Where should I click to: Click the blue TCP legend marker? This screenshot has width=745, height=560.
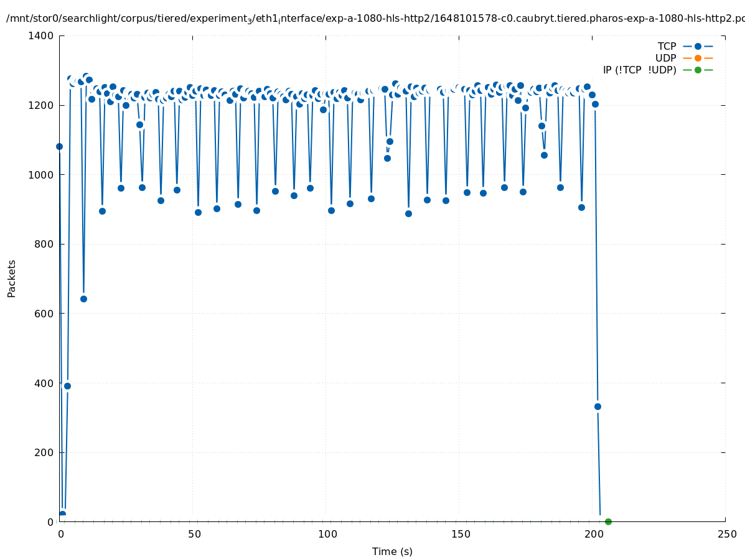(x=698, y=46)
